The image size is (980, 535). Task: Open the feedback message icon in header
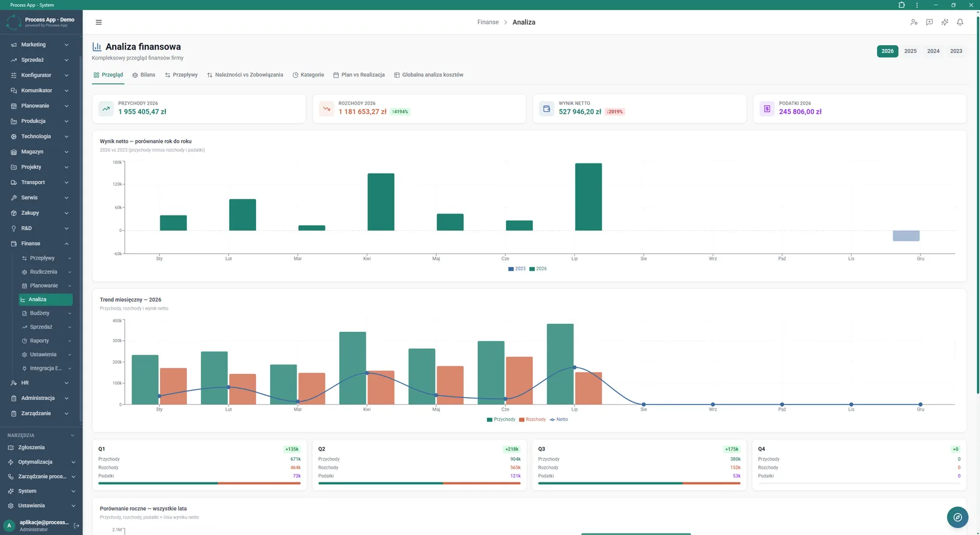929,22
